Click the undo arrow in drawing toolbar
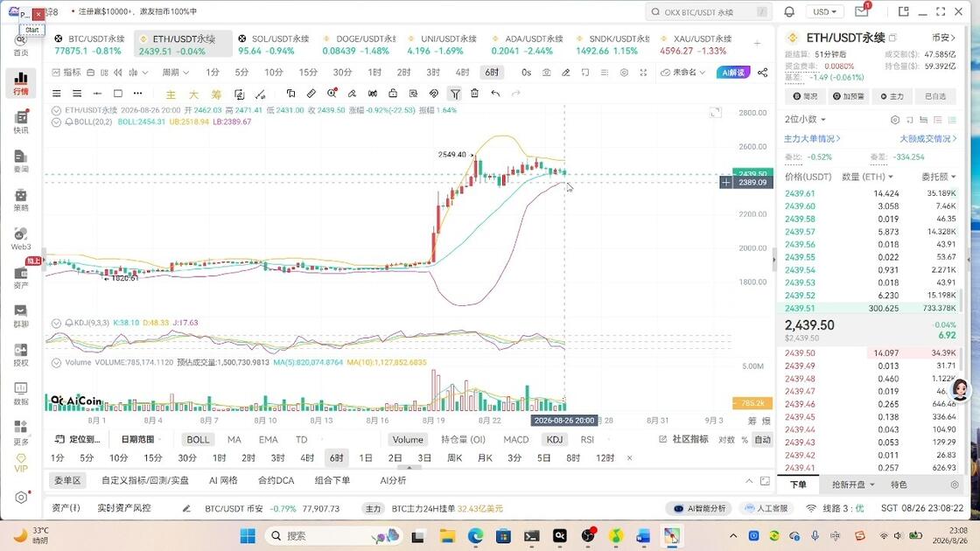The image size is (980, 551). coord(495,93)
